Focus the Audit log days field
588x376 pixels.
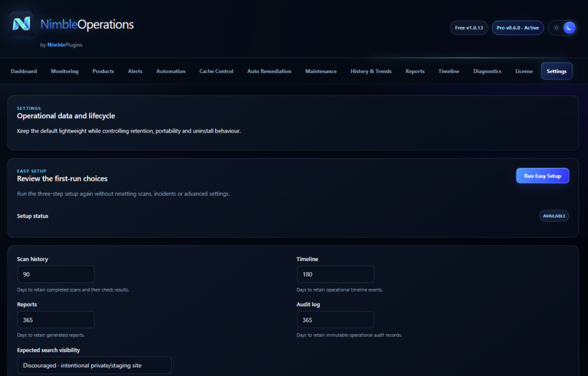(335, 320)
